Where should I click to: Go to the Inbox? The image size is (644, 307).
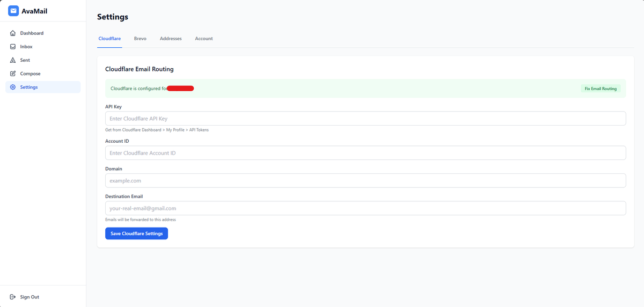point(43,47)
